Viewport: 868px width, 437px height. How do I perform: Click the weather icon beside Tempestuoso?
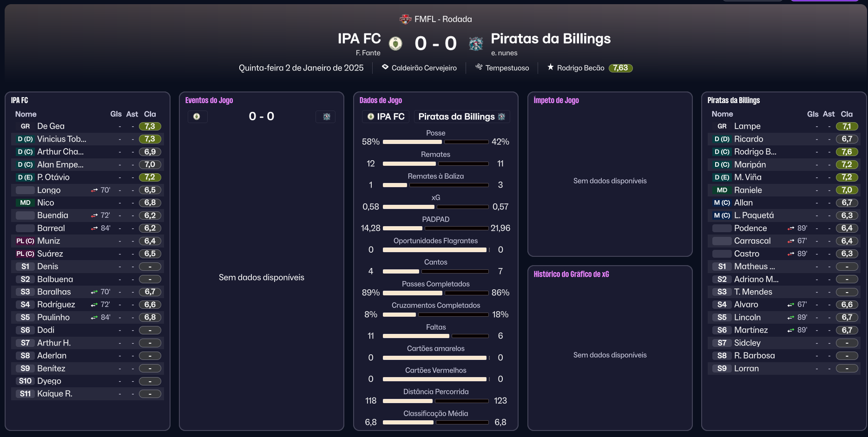pos(479,67)
